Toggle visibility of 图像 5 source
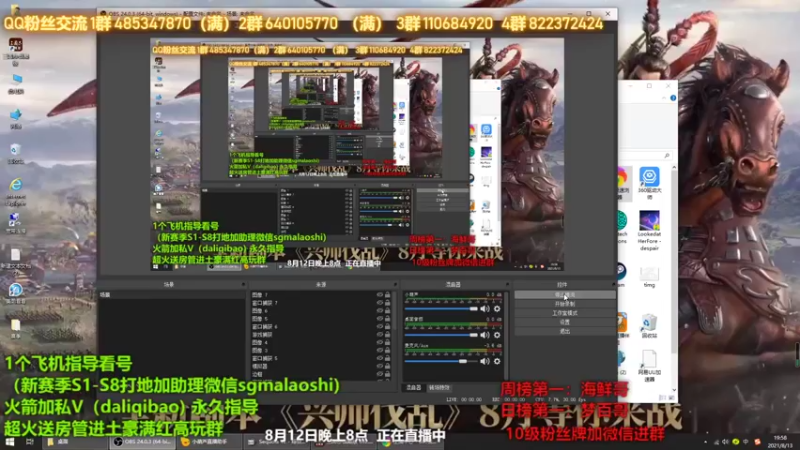 point(380,318)
